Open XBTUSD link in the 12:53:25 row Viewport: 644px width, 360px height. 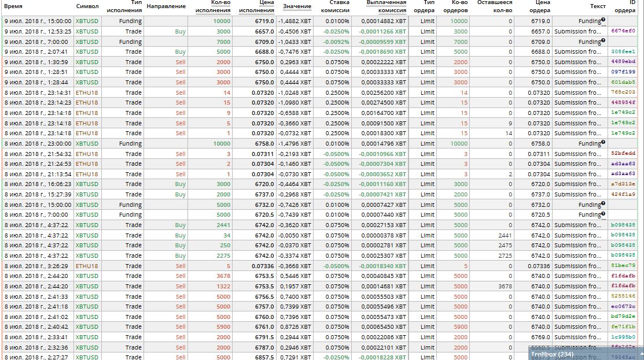pyautogui.click(x=87, y=31)
